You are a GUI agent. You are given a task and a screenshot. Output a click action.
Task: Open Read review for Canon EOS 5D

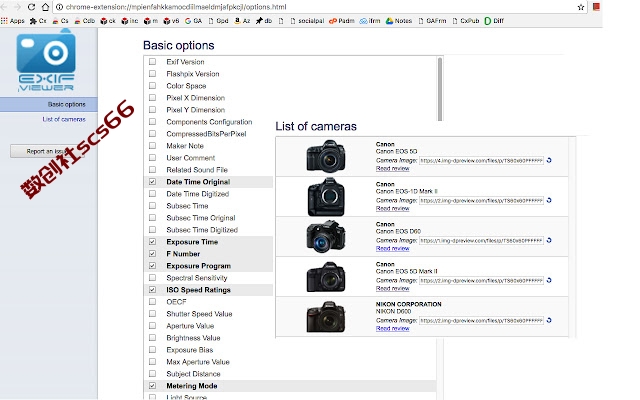click(392, 169)
